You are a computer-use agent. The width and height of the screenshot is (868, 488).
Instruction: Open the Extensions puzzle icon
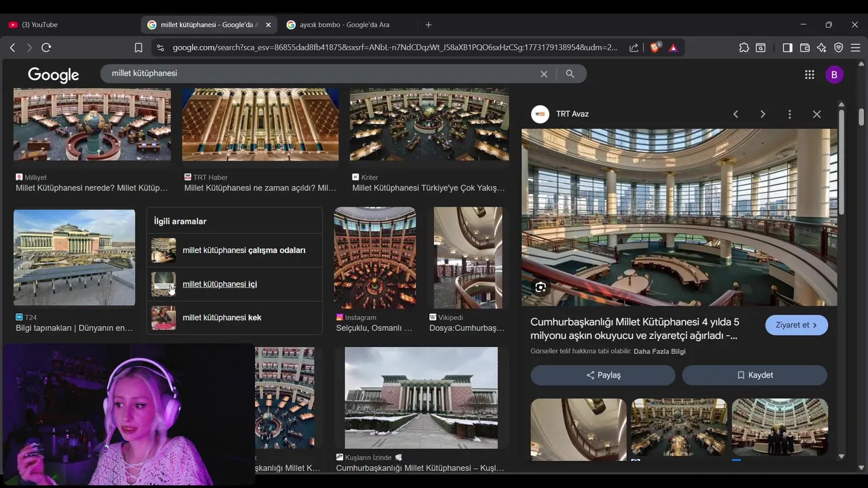(x=744, y=47)
